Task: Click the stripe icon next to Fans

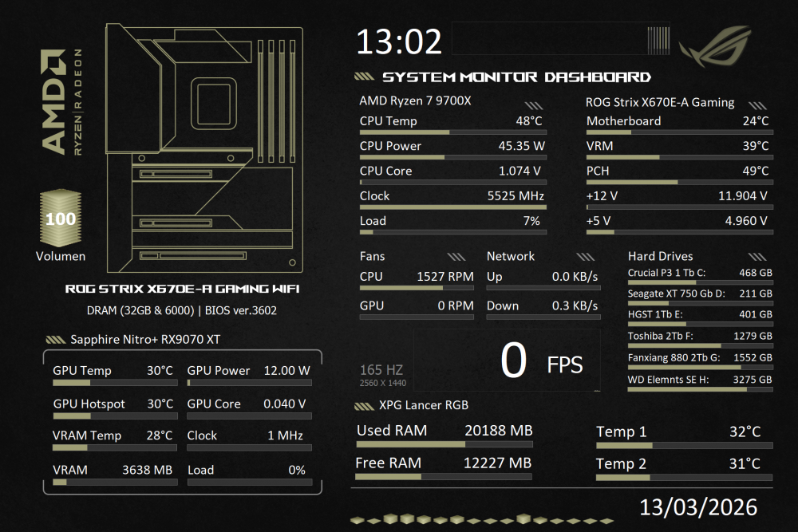Action: (456, 257)
